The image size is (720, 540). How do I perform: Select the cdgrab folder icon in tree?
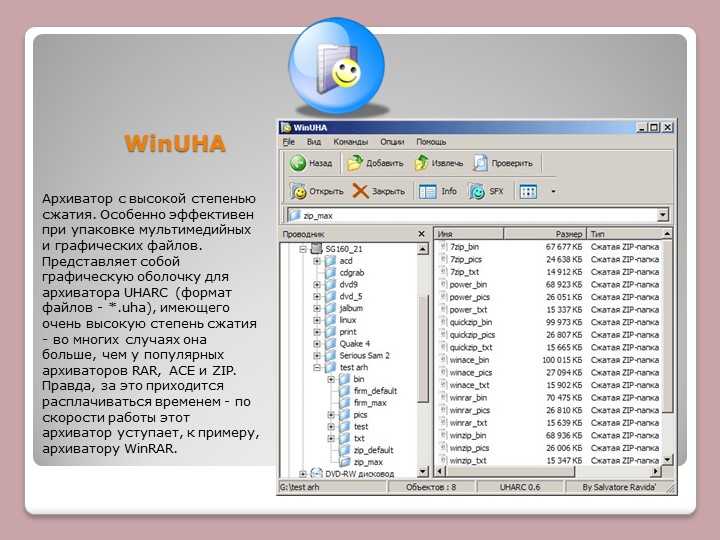click(x=331, y=273)
